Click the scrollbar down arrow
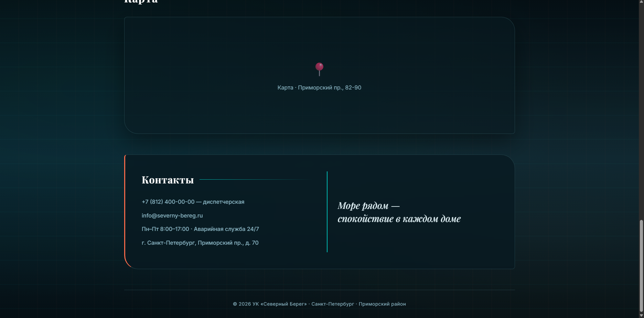The height and width of the screenshot is (318, 644). 641,315
